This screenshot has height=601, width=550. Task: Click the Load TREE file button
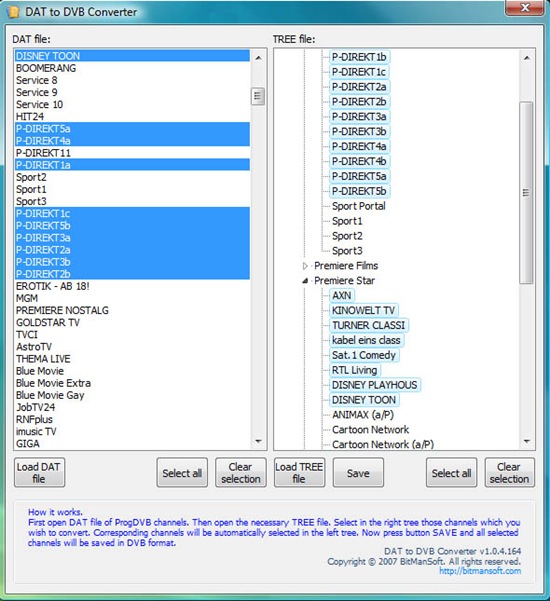point(299,473)
